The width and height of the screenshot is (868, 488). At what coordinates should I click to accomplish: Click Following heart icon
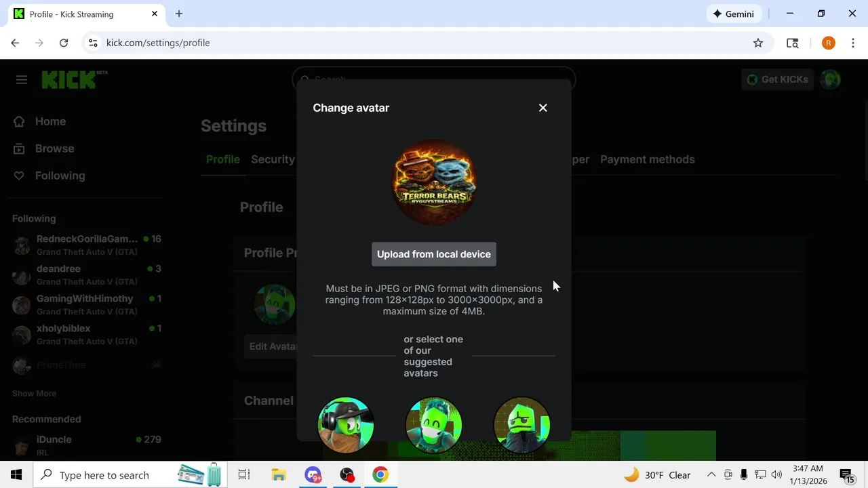click(x=19, y=176)
